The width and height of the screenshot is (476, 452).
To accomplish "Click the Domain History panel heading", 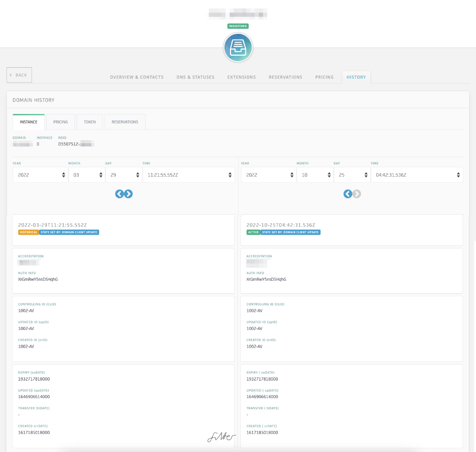I will (x=33, y=100).
